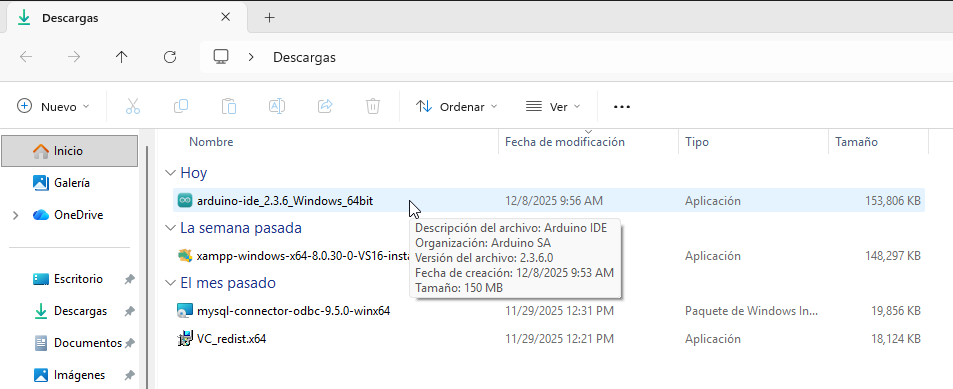Click the Paste clipboard icon
This screenshot has width=953, height=389.
[x=229, y=106]
